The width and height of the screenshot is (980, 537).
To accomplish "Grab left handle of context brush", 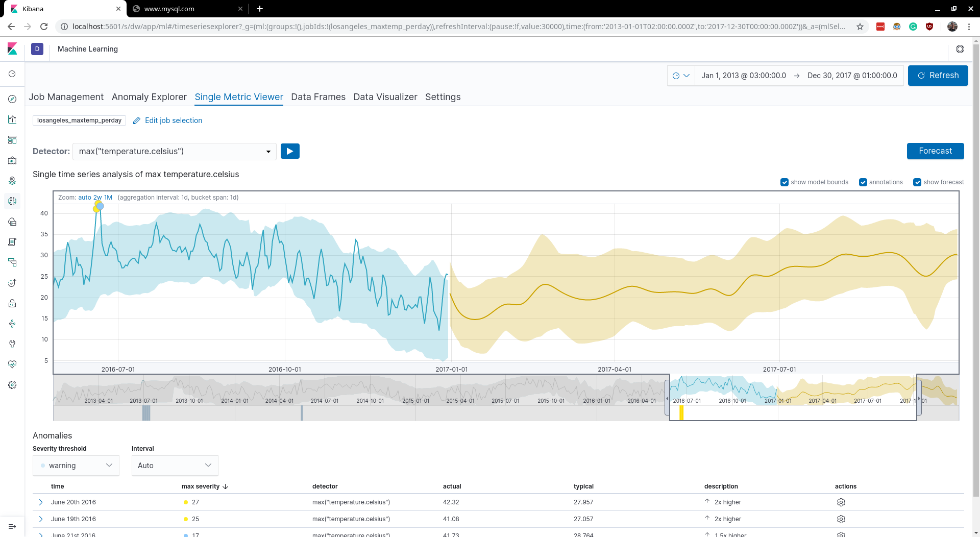I will (667, 398).
